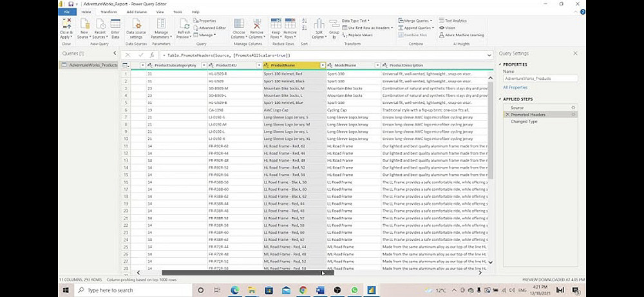Switch to the Add Column tab
The image size is (644, 297).
[x=135, y=12]
